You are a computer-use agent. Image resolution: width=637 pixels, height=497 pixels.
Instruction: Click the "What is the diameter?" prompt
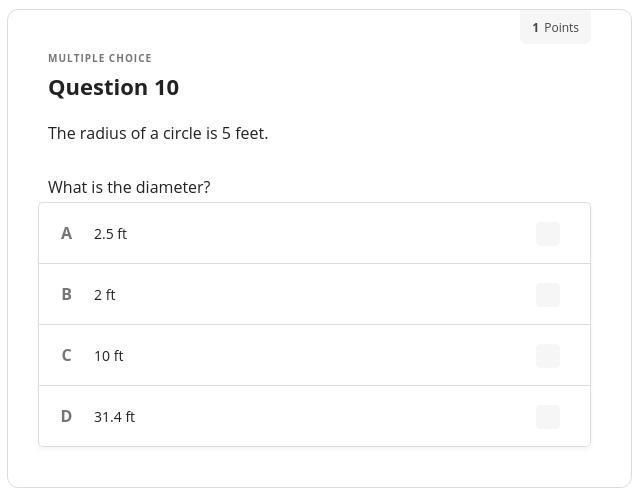pos(129,187)
